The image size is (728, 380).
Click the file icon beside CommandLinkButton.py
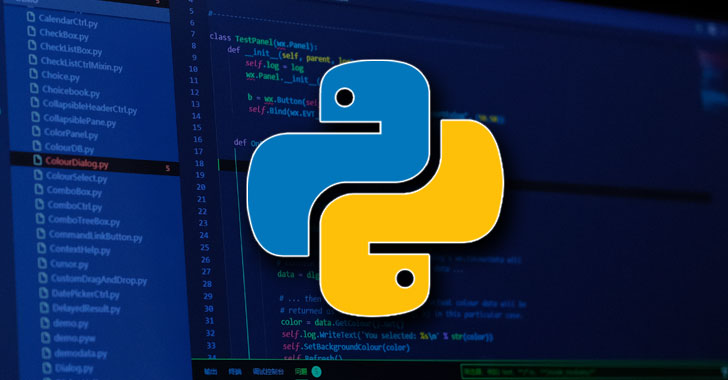click(x=41, y=234)
